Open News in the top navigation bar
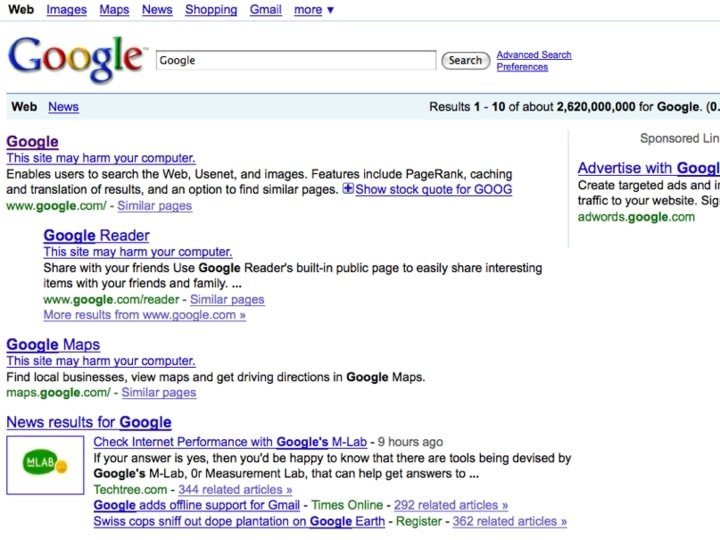 (157, 10)
